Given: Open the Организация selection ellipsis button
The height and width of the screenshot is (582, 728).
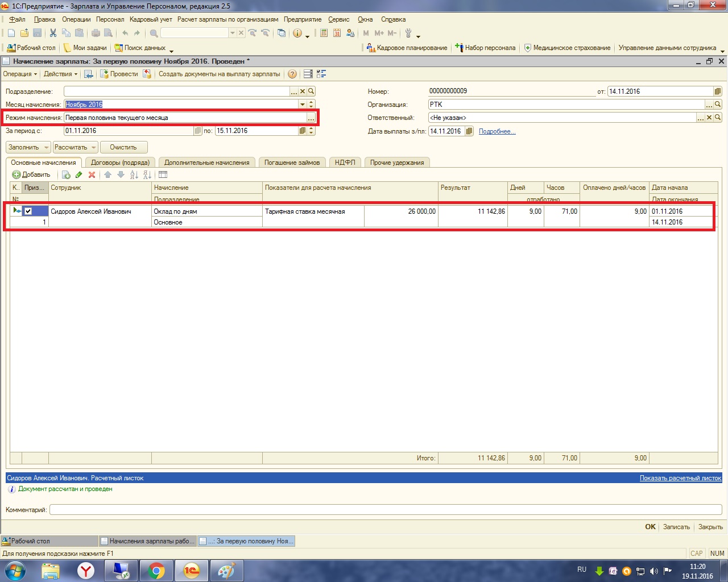Looking at the screenshot, I should 709,105.
